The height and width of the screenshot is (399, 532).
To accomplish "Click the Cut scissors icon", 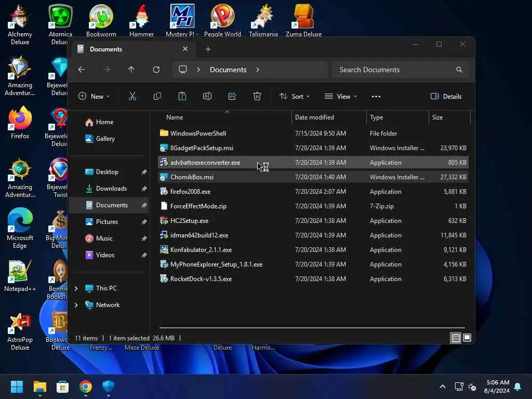I will tap(132, 96).
